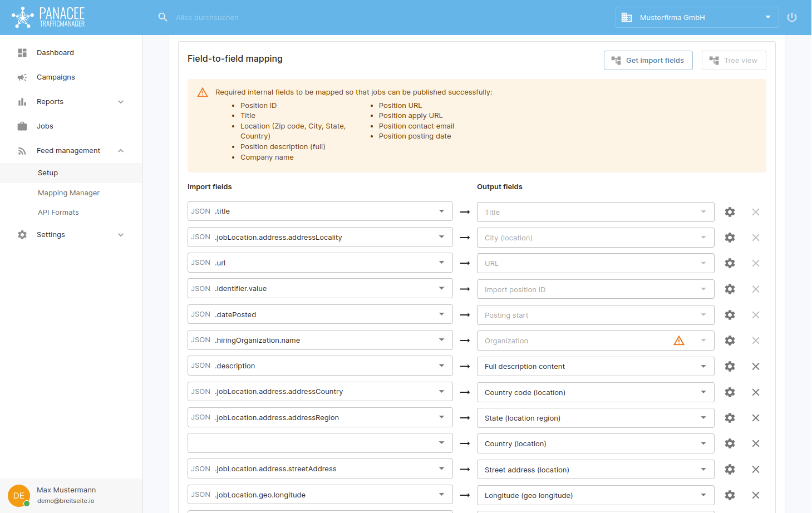Click the search magnifier icon
Viewport: 812px width, 513px height.
pos(163,17)
